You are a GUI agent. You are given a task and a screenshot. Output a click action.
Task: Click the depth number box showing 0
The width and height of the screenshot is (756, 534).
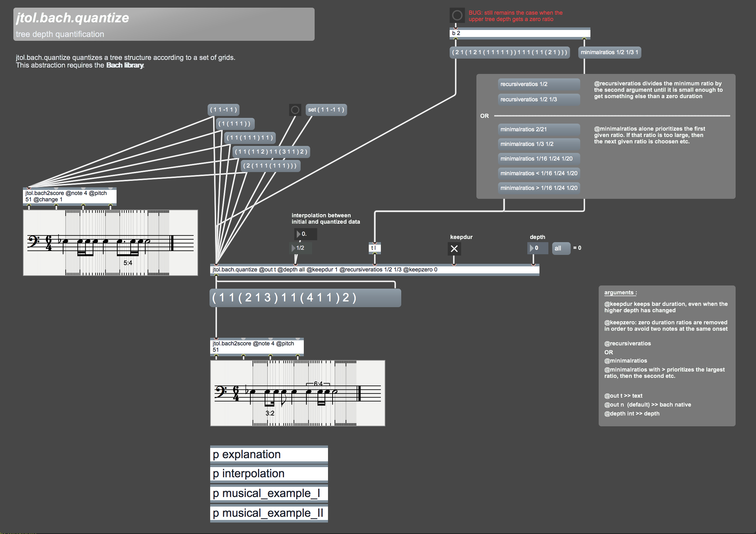coord(538,248)
